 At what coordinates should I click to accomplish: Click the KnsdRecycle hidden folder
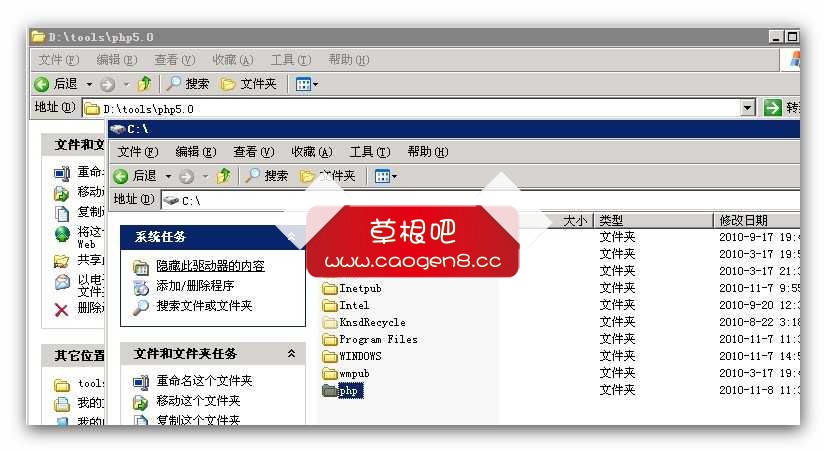372,322
